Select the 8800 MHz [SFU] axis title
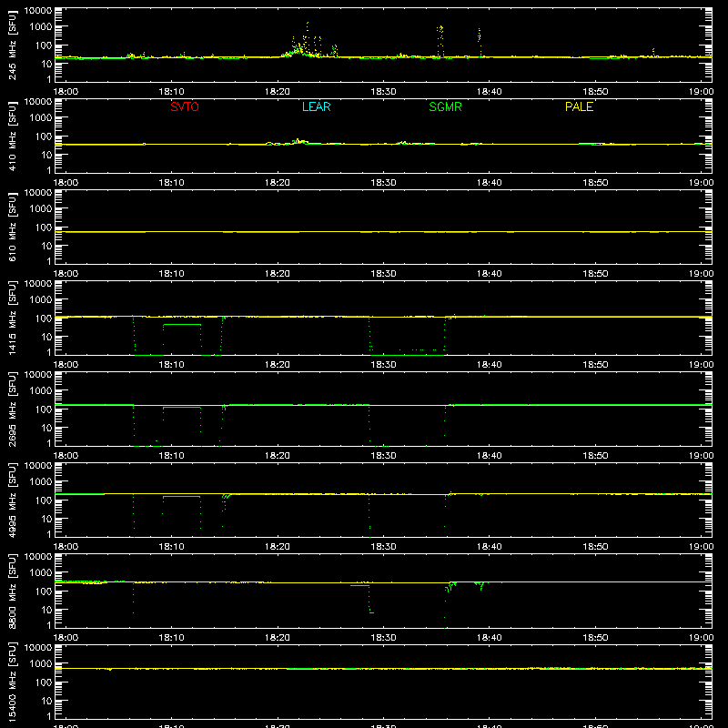This screenshot has height=728, width=728. pyautogui.click(x=13, y=591)
